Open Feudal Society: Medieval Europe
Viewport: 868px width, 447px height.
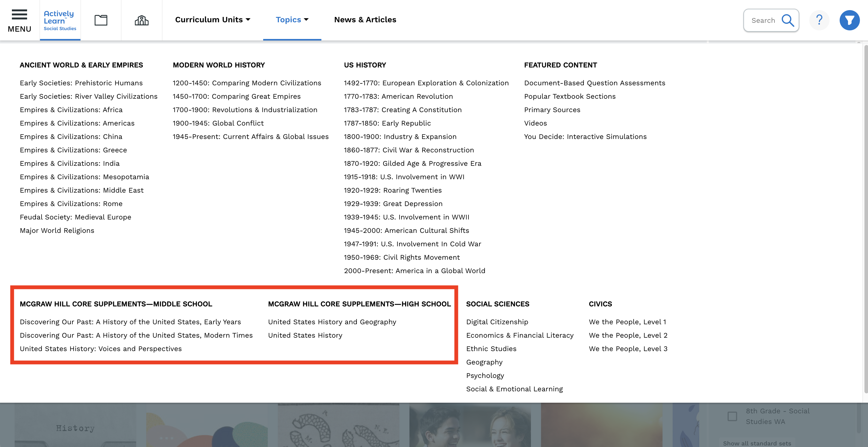tap(75, 217)
